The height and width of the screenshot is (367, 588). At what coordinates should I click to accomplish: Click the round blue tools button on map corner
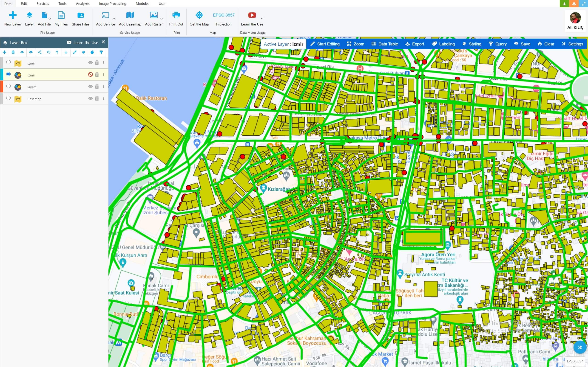tap(580, 347)
